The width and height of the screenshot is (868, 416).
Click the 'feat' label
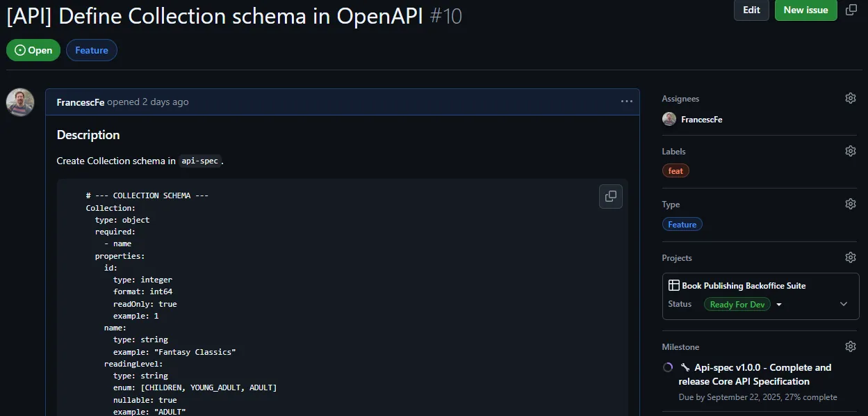tap(675, 170)
